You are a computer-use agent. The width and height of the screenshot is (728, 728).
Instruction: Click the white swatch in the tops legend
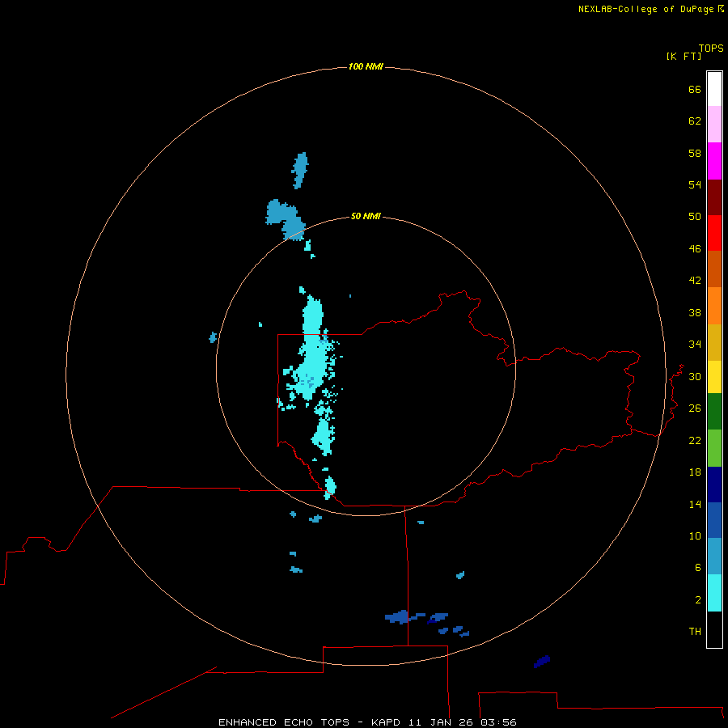[x=714, y=89]
